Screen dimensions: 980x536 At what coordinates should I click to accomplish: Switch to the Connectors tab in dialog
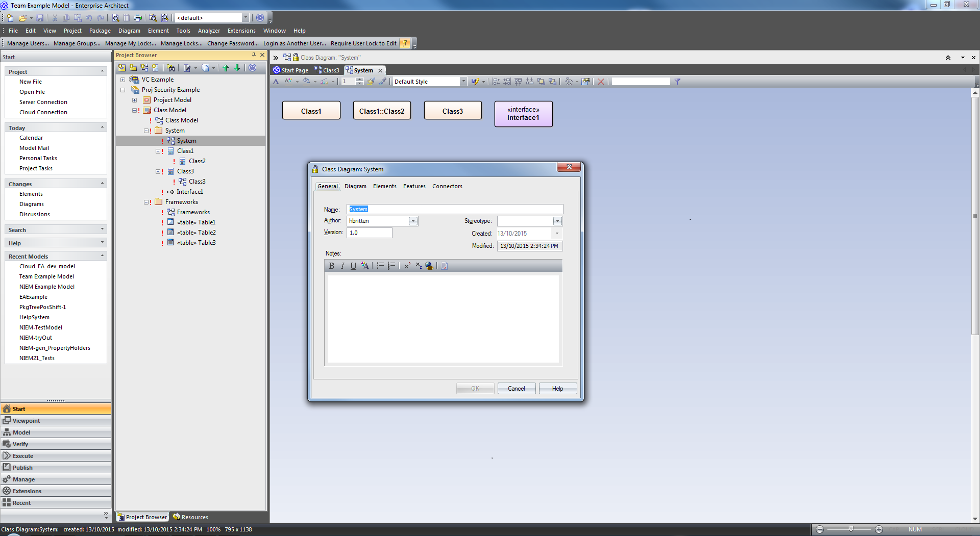tap(447, 186)
